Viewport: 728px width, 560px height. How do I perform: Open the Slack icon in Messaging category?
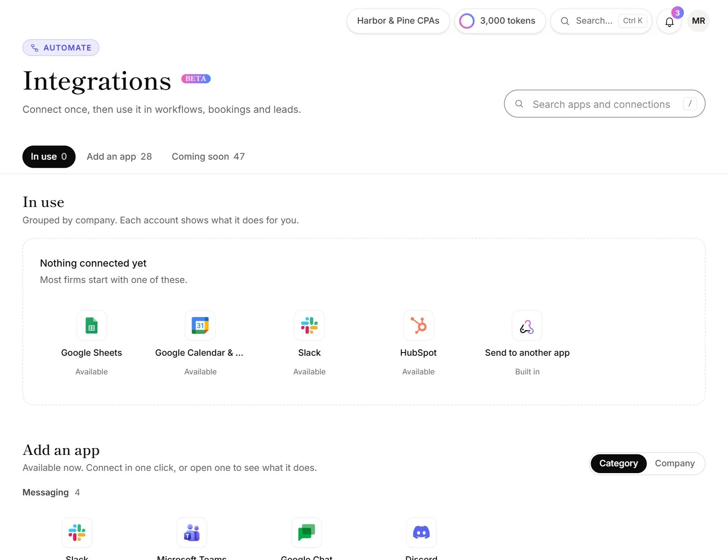77,532
